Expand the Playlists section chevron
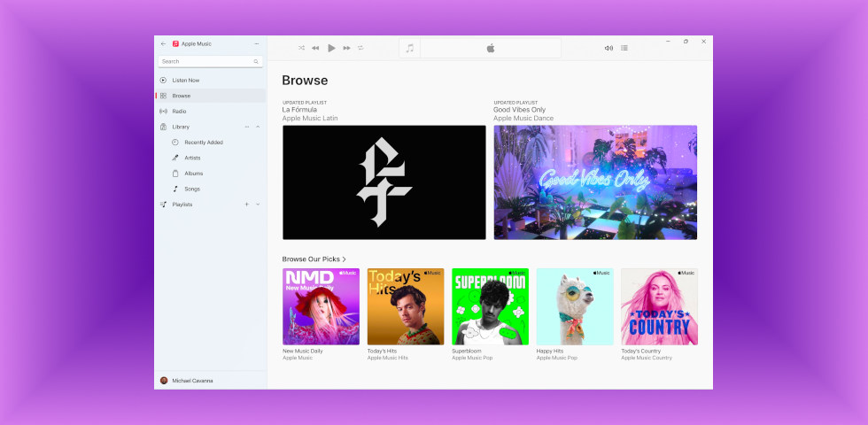The image size is (868, 425). 258,205
